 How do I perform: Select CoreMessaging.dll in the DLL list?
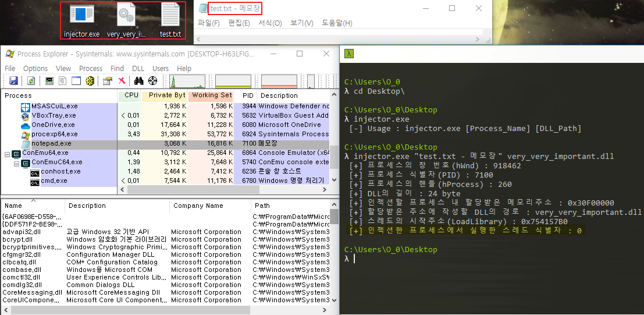(165, 292)
